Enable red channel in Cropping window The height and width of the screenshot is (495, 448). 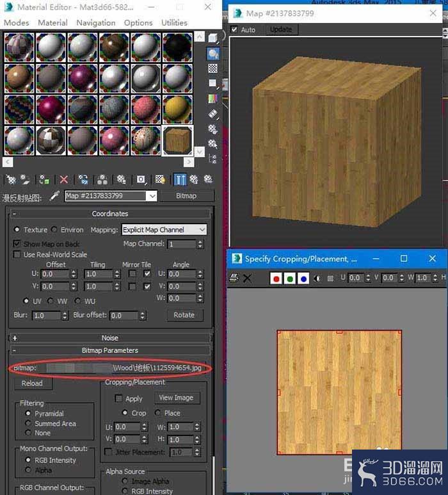coord(276,279)
